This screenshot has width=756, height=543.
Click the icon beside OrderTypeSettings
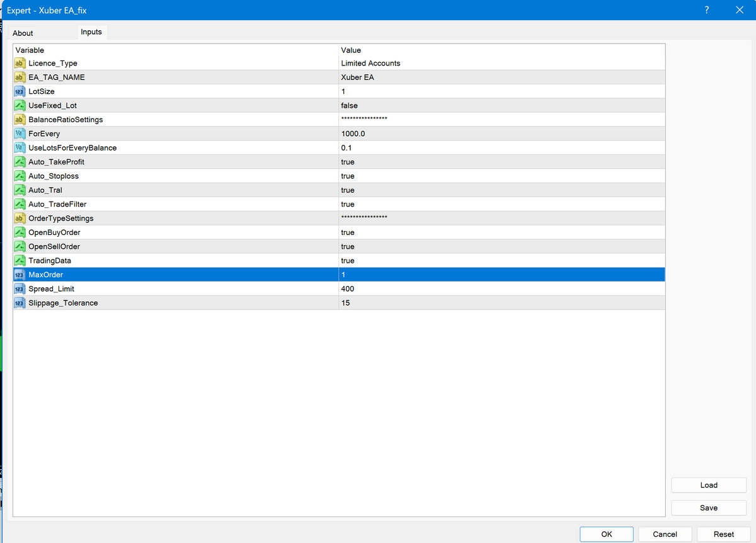[x=19, y=218]
